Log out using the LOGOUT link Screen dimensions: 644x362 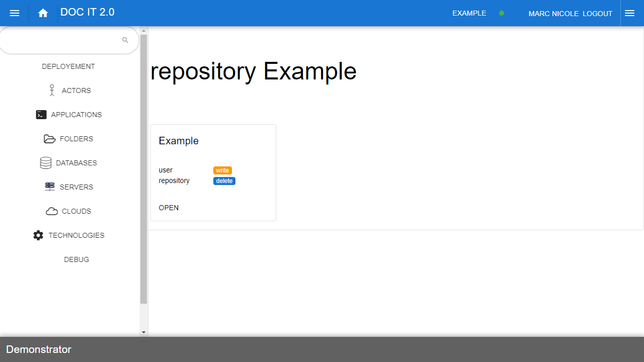(x=597, y=14)
